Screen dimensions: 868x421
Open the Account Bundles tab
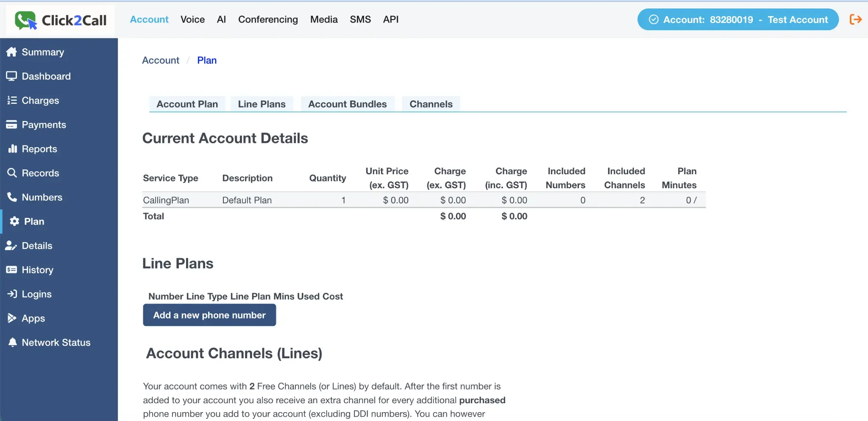tap(348, 104)
